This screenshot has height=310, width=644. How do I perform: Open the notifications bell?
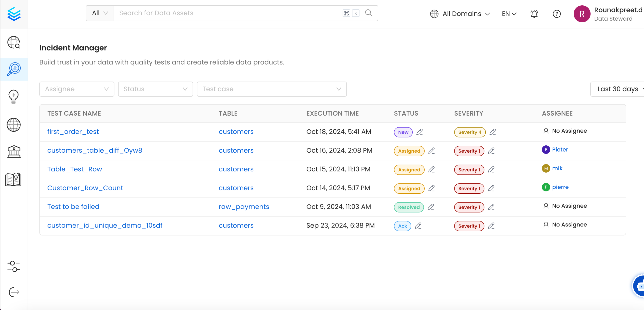point(534,14)
